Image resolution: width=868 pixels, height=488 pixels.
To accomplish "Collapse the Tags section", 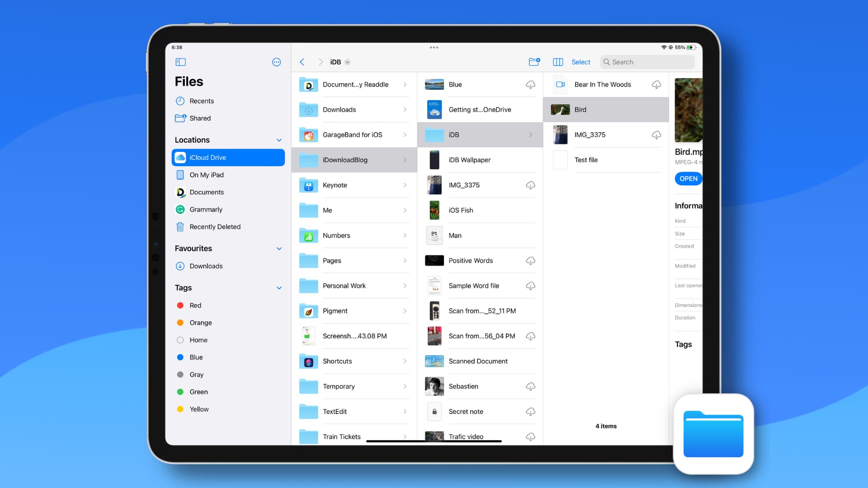I will tap(279, 288).
